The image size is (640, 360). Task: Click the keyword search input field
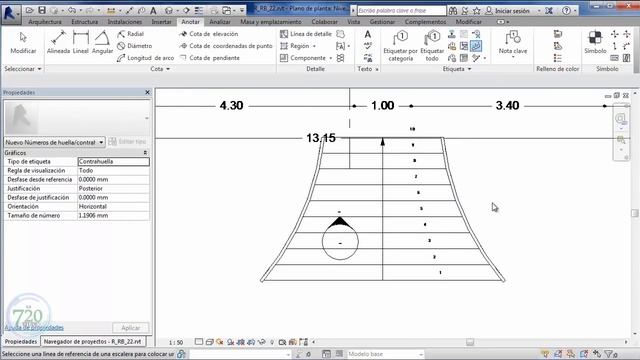[x=402, y=11]
